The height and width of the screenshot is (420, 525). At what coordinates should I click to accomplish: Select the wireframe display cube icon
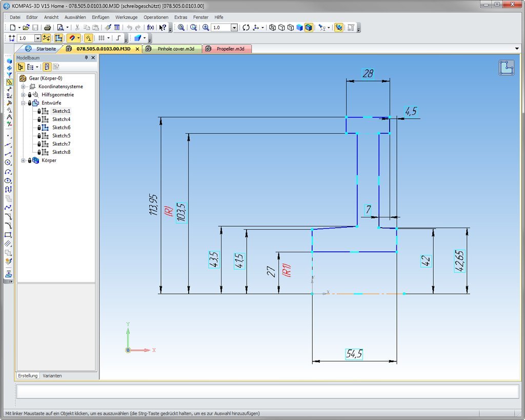tap(273, 28)
